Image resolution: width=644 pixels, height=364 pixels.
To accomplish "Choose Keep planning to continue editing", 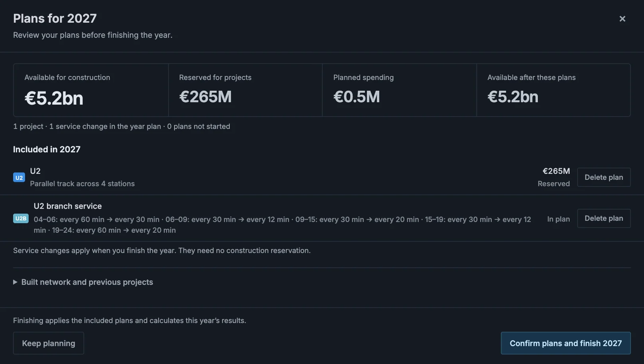I will click(x=48, y=343).
